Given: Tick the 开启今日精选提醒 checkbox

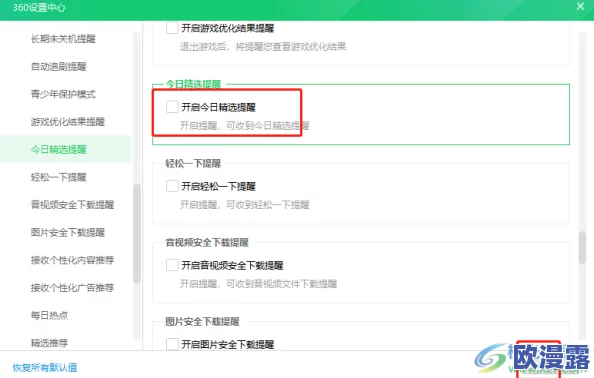Looking at the screenshot, I should point(172,107).
